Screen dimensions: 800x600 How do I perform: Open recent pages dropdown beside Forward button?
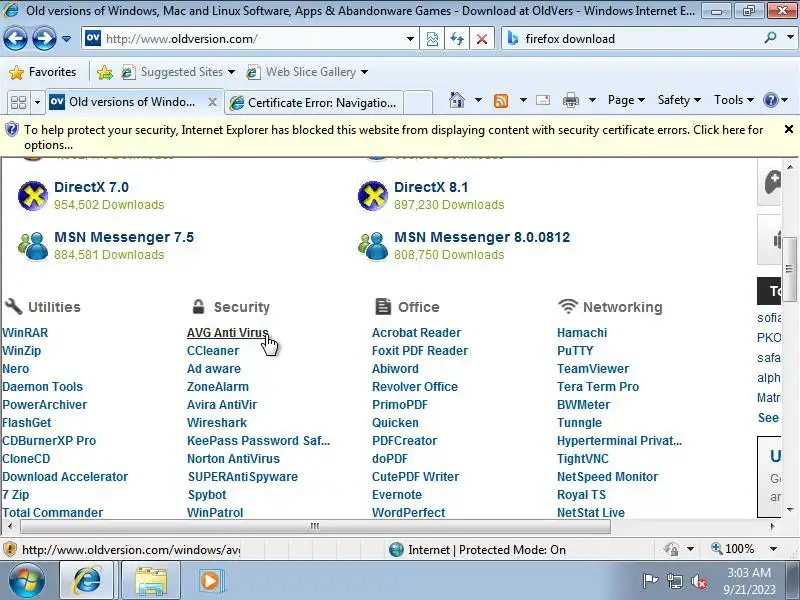pos(66,39)
